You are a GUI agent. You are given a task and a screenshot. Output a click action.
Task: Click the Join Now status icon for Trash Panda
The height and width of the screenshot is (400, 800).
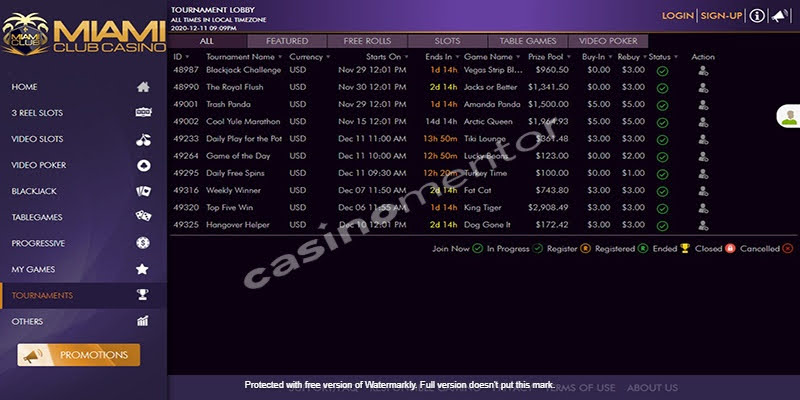click(662, 106)
